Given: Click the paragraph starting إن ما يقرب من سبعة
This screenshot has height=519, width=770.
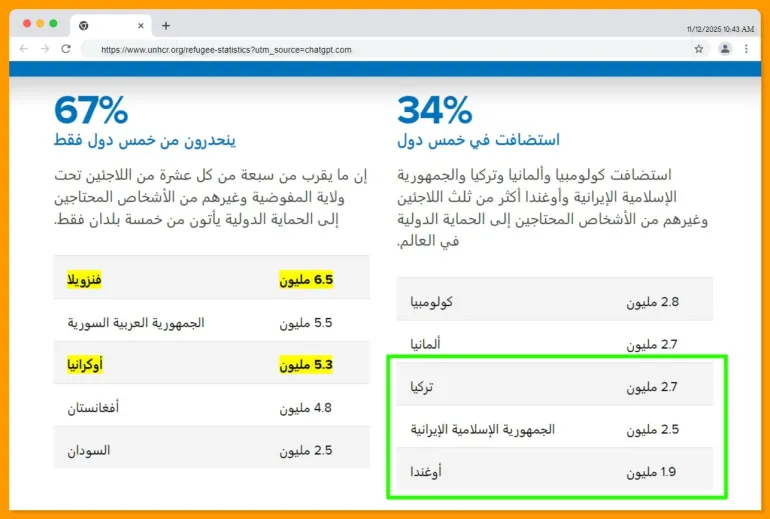Looking at the screenshot, I should tap(211, 197).
